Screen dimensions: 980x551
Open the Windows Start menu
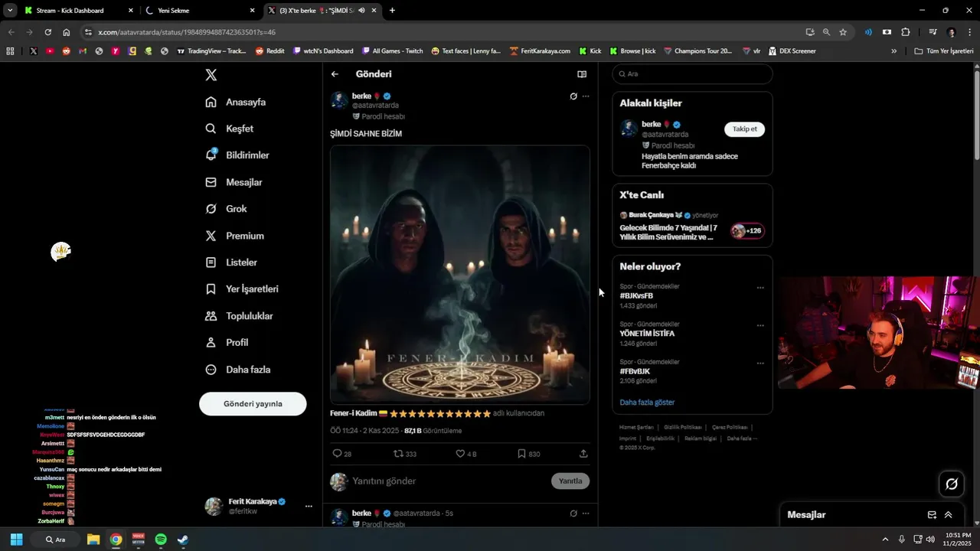(16, 540)
